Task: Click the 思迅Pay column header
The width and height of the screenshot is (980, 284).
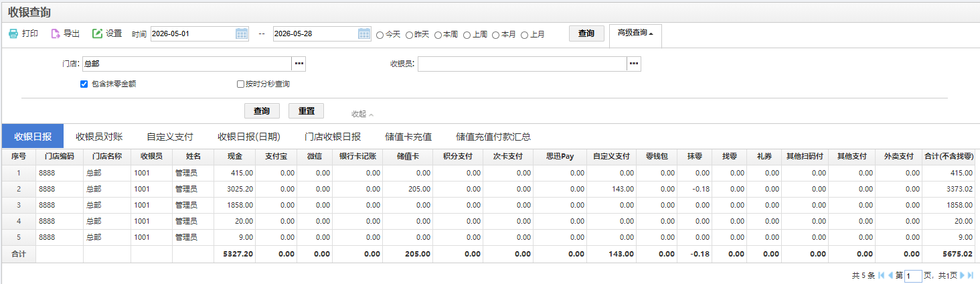Action: tap(560, 156)
